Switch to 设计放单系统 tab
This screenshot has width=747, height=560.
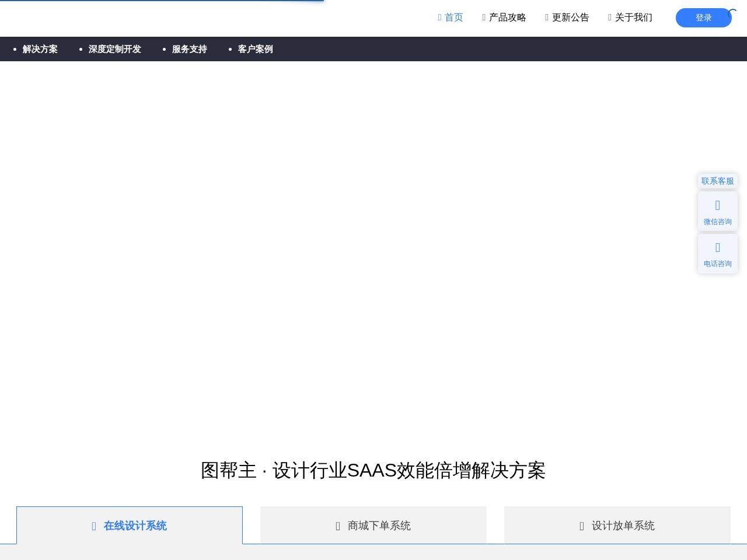pyautogui.click(x=617, y=526)
